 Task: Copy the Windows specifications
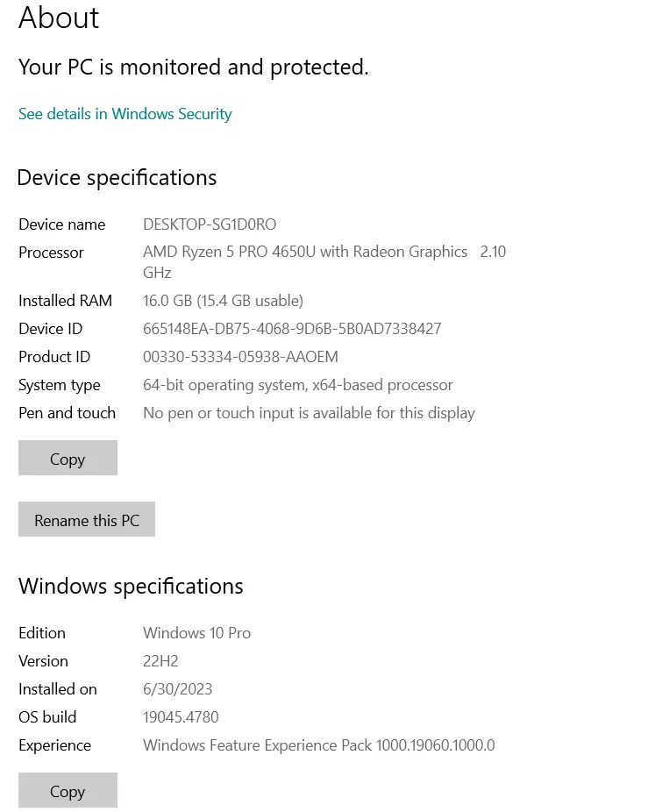point(68,791)
